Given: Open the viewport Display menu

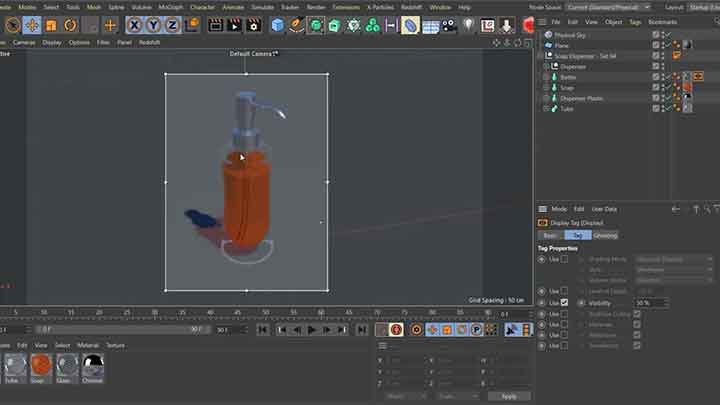Looking at the screenshot, I should (51, 42).
